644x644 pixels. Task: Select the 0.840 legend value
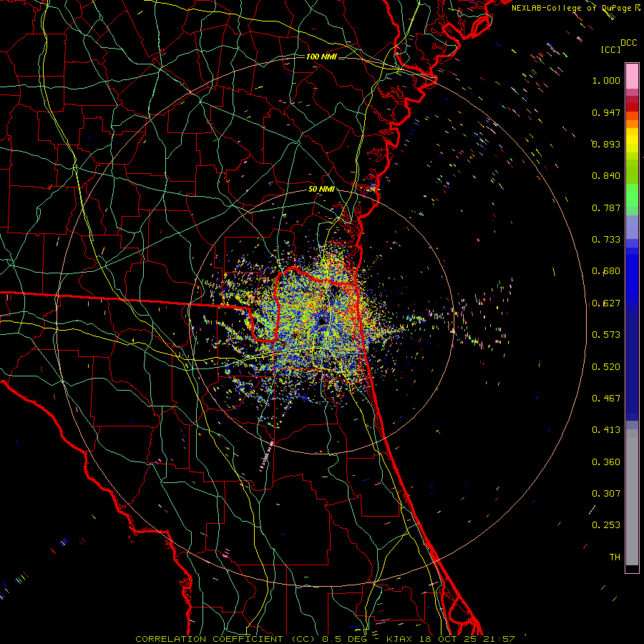click(x=606, y=176)
